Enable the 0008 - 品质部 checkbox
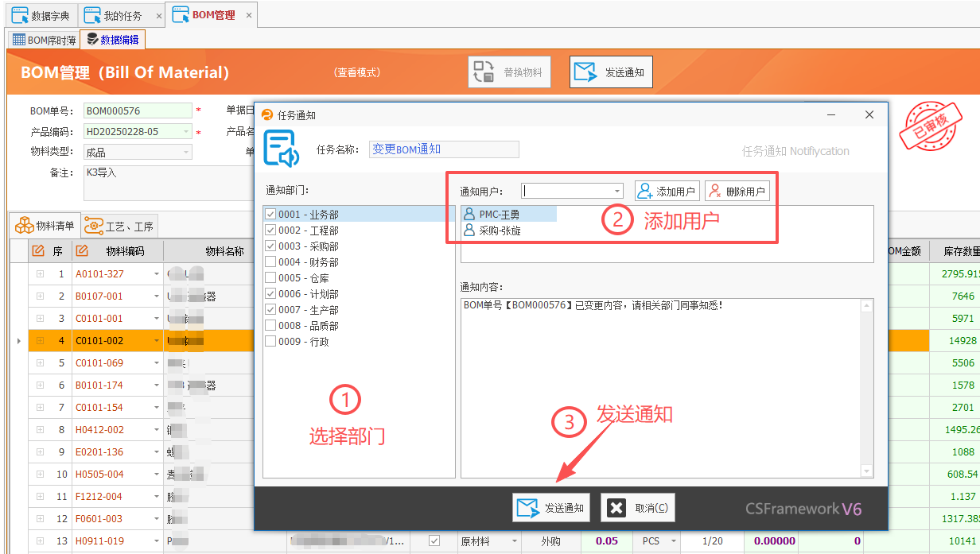 click(272, 325)
